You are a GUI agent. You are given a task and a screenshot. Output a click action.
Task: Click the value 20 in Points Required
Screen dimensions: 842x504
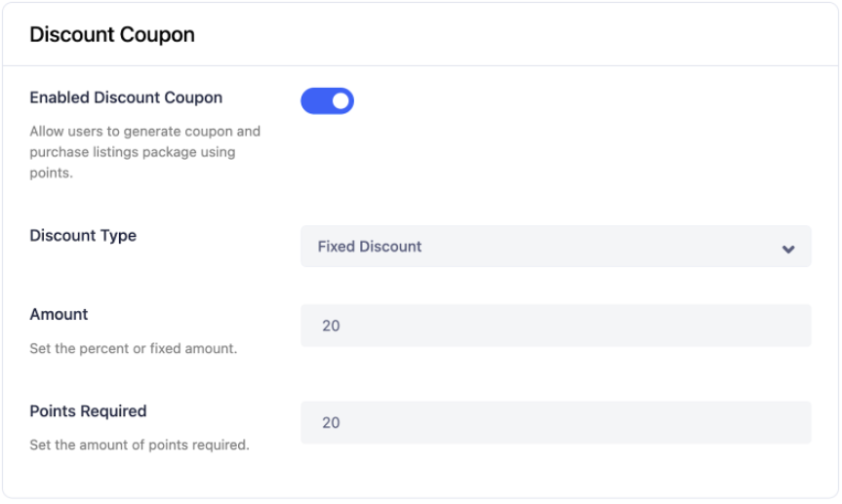(x=331, y=423)
